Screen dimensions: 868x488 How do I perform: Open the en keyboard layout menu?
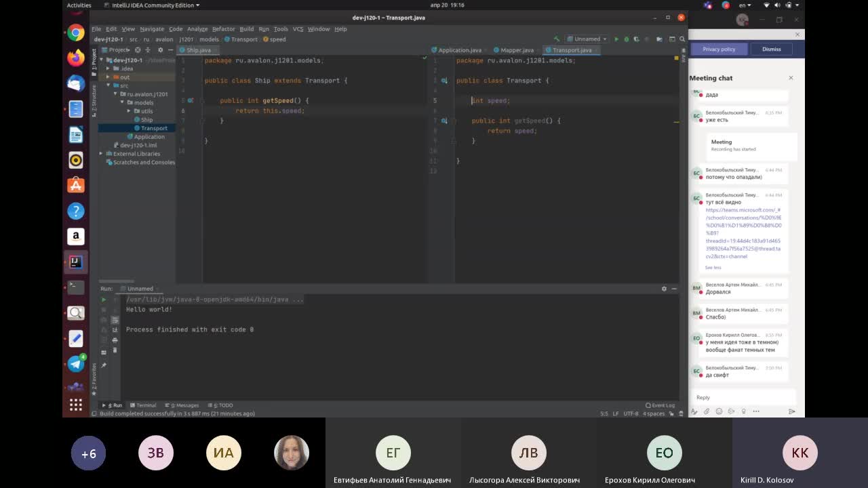coord(743,5)
